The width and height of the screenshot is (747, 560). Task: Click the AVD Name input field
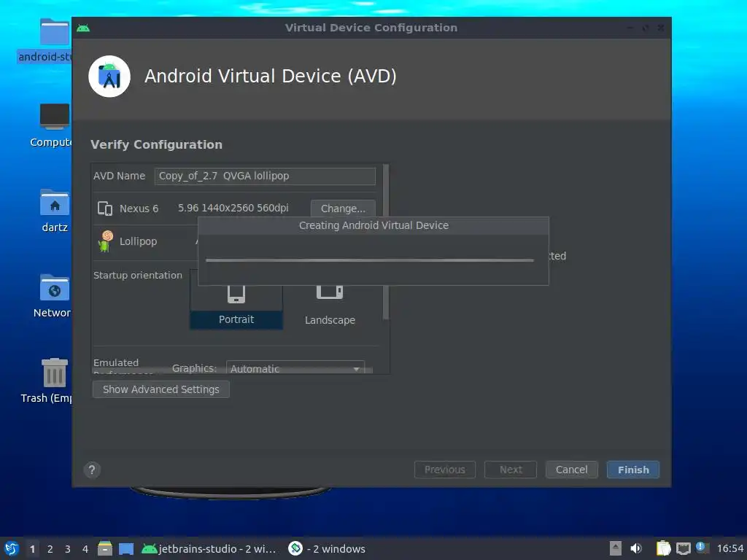coord(265,176)
